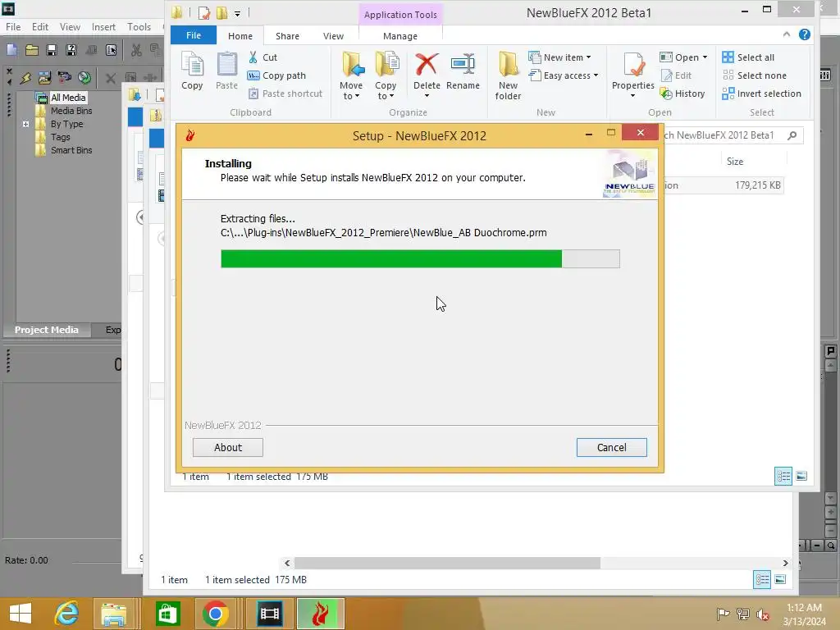
Task: Click Select all in the ribbon
Action: click(x=748, y=57)
